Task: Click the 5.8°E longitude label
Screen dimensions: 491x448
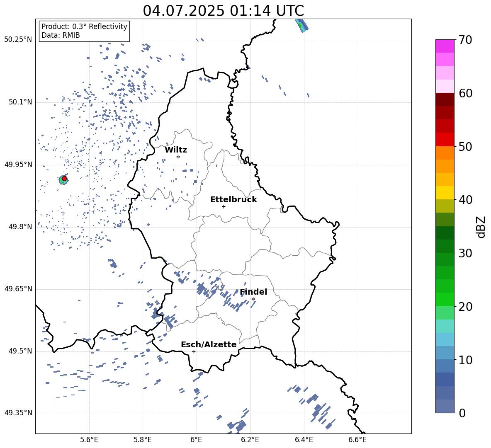Action: tap(143, 440)
